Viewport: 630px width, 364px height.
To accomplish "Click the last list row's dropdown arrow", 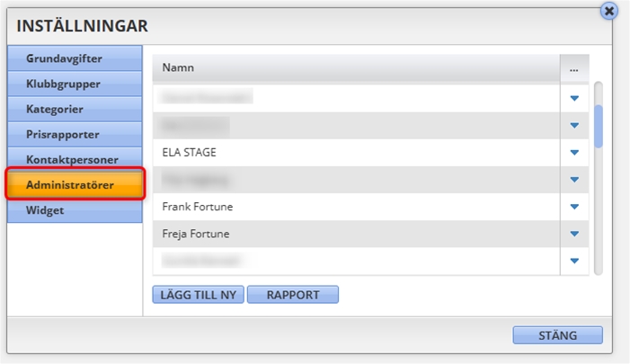I will pyautogui.click(x=574, y=261).
